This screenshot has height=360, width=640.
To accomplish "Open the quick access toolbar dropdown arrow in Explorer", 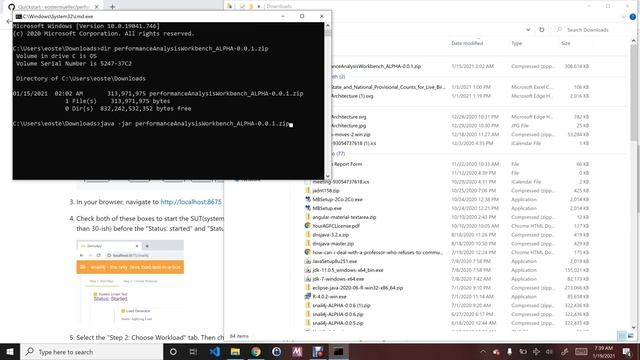I will (x=259, y=6).
